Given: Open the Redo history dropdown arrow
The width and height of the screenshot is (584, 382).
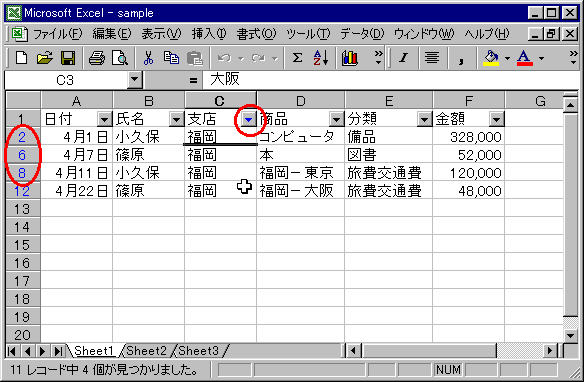Looking at the screenshot, I should (x=275, y=58).
